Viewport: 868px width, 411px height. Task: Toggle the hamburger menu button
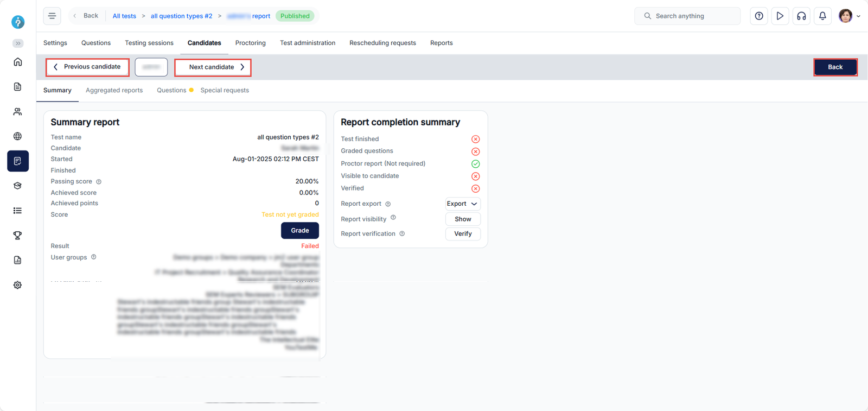tap(52, 16)
